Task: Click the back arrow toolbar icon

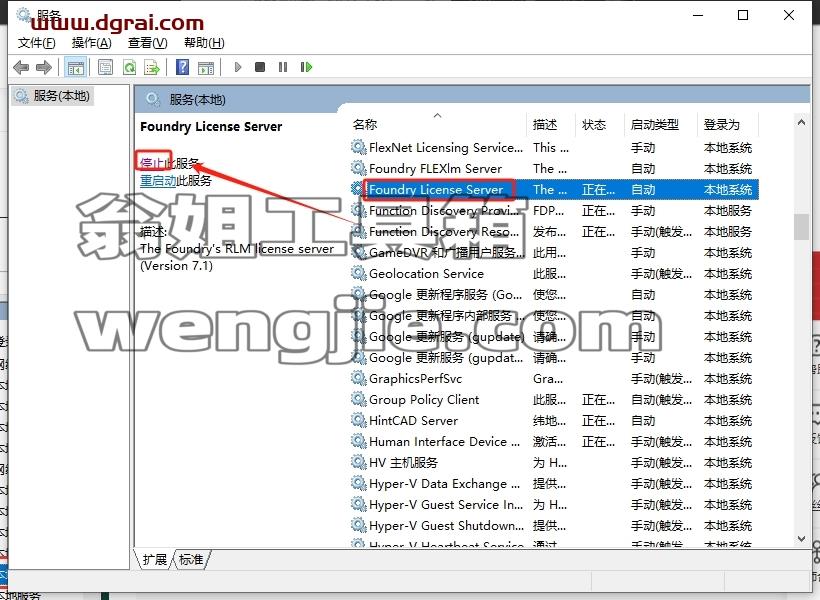Action: (21, 67)
